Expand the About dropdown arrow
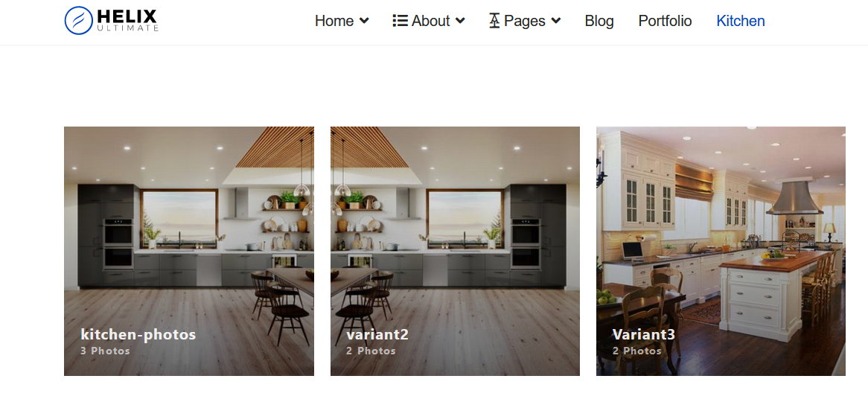Image resolution: width=868 pixels, height=402 pixels. pyautogui.click(x=460, y=21)
